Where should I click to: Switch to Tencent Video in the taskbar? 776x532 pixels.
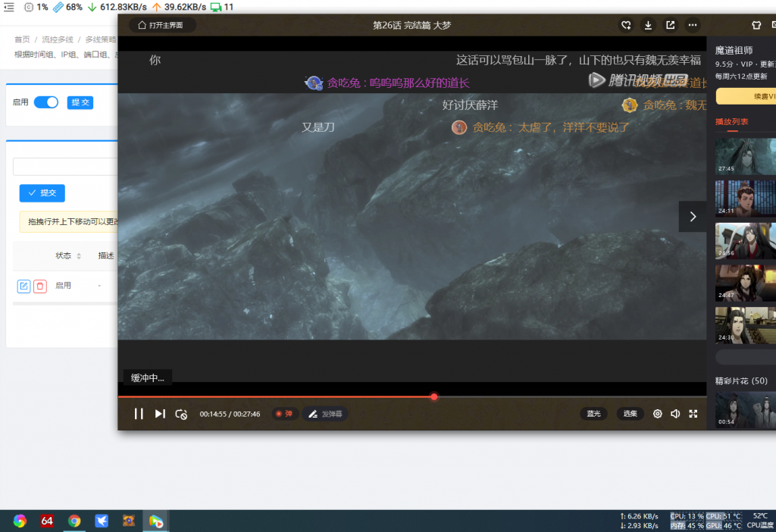(x=156, y=521)
